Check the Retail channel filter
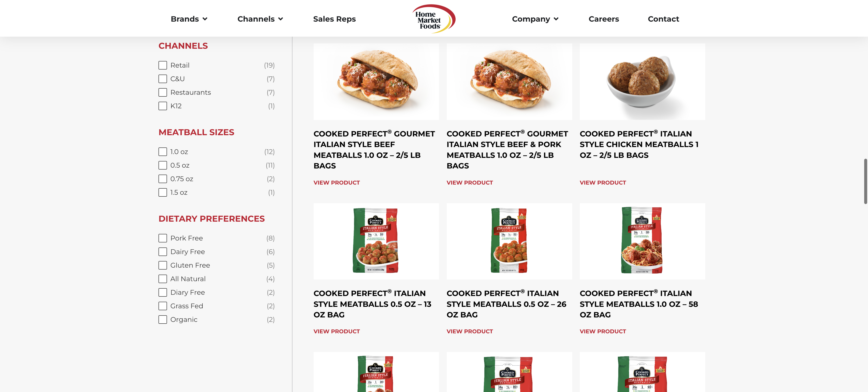This screenshot has height=392, width=868. pos(163,65)
